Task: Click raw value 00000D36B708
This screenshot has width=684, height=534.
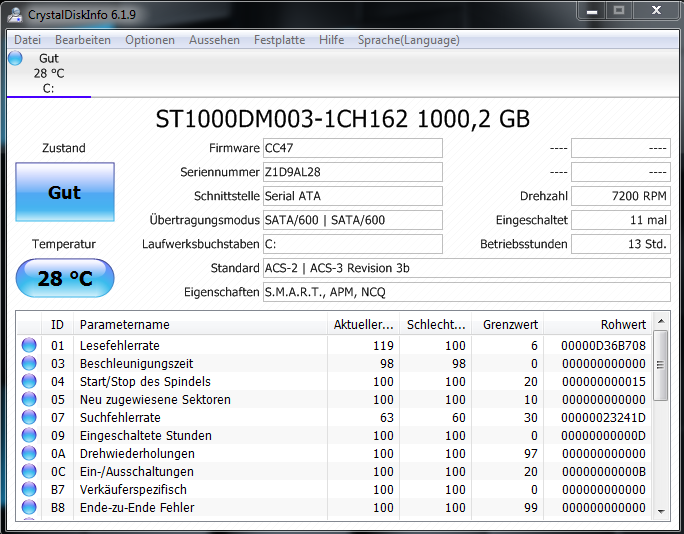Action: coord(603,346)
